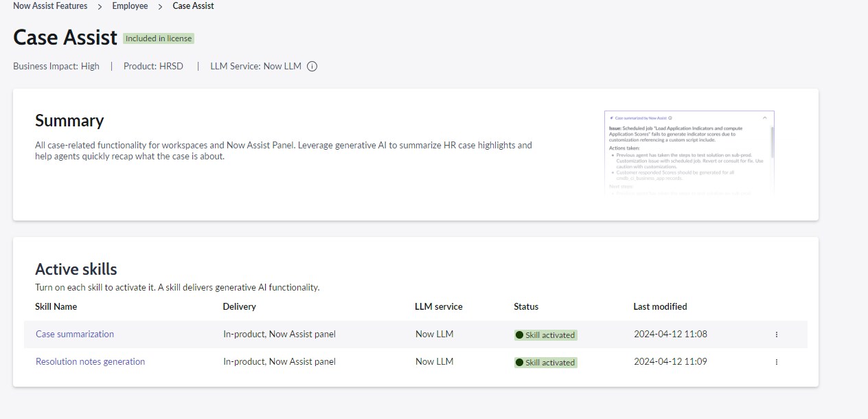Open the Resolution notes generation row options menu
Viewport: 868px width, 419px height.
[x=777, y=362]
